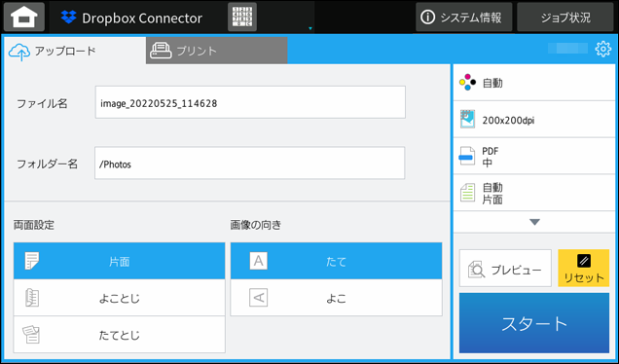Choose よこ landscape image orientation
The width and height of the screenshot is (619, 364).
[x=337, y=298]
